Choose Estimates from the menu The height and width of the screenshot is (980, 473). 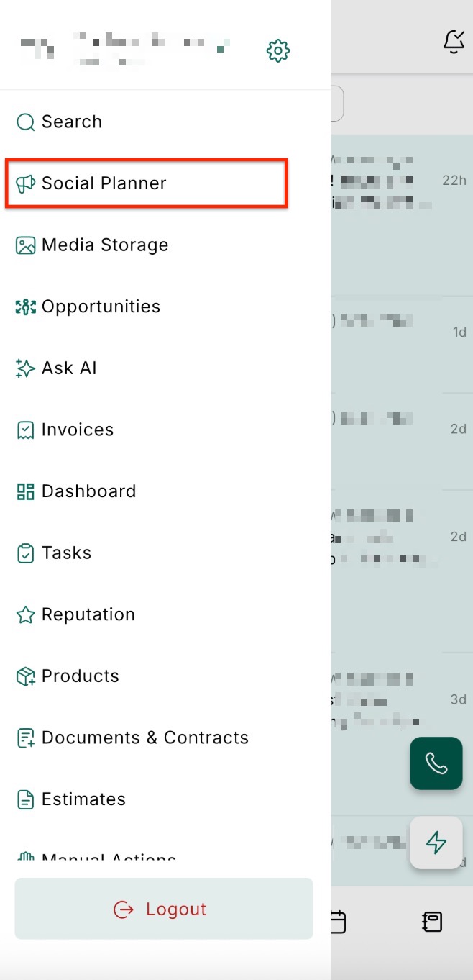(83, 799)
